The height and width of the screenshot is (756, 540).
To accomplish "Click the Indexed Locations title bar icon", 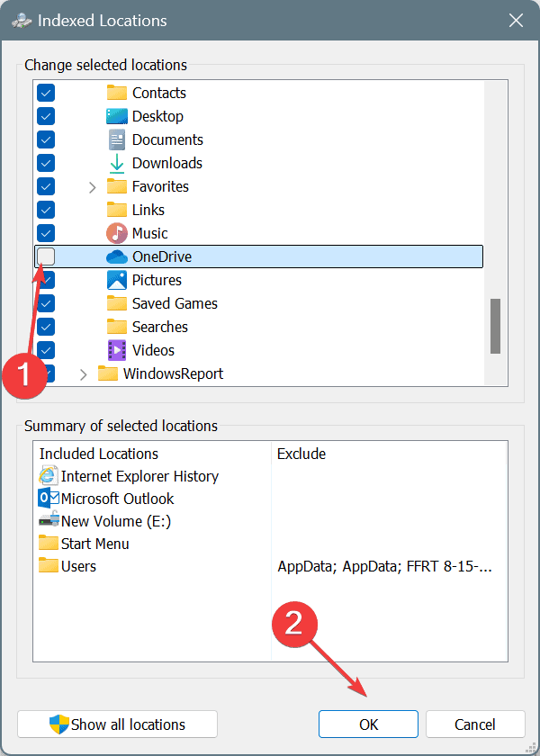I will pos(22,21).
